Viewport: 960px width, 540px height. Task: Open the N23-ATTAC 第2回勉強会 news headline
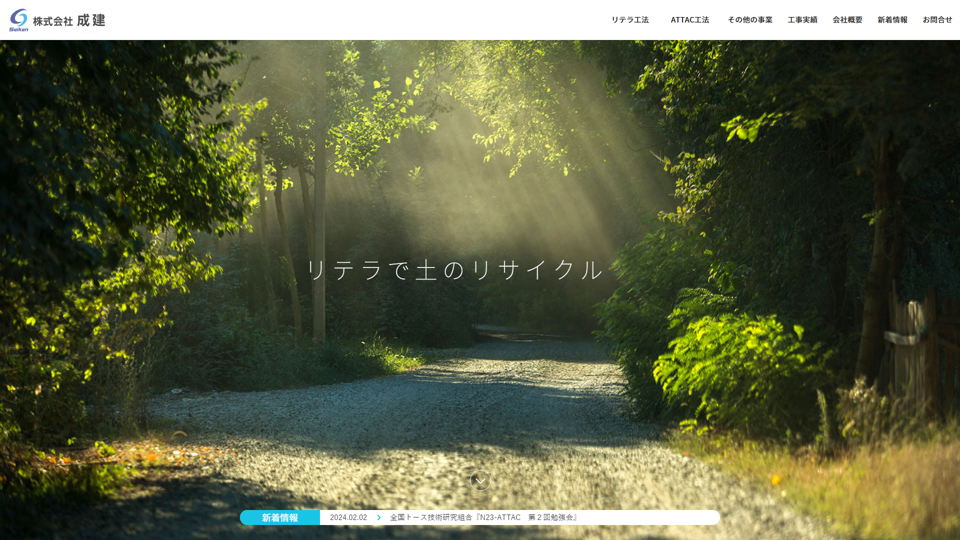(484, 518)
